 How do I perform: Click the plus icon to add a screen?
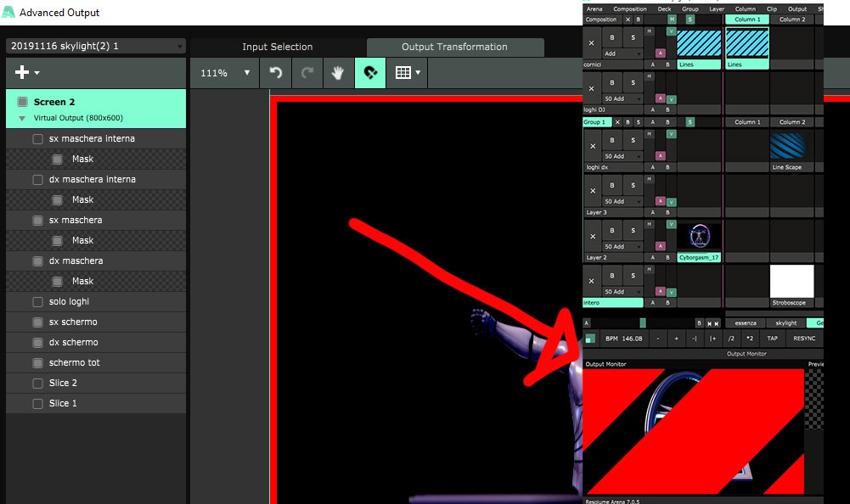(23, 73)
